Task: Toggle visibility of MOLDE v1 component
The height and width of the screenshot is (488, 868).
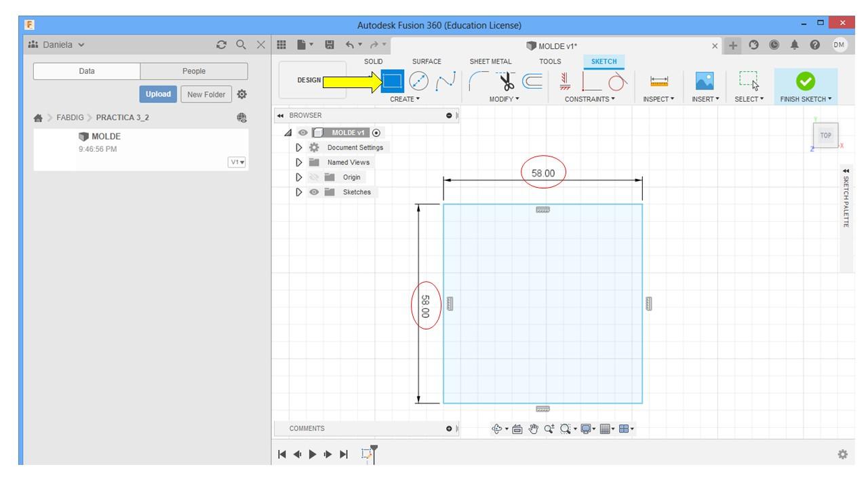Action: [x=304, y=132]
